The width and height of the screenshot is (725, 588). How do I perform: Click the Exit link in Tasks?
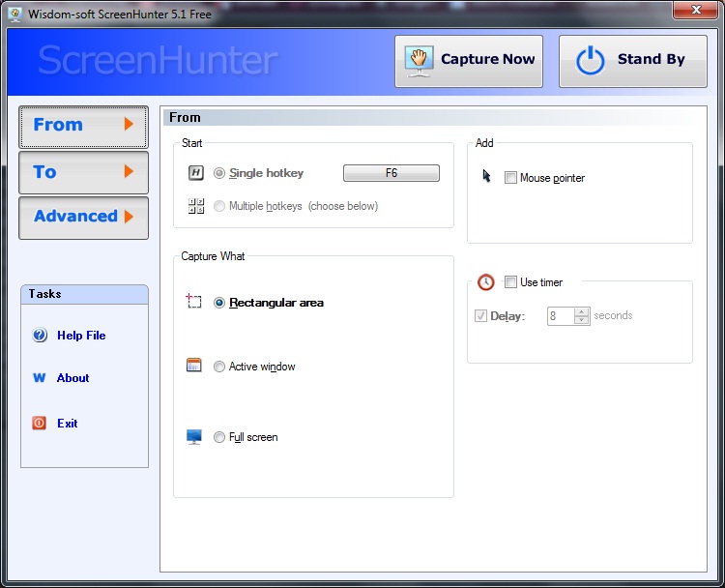(x=67, y=424)
